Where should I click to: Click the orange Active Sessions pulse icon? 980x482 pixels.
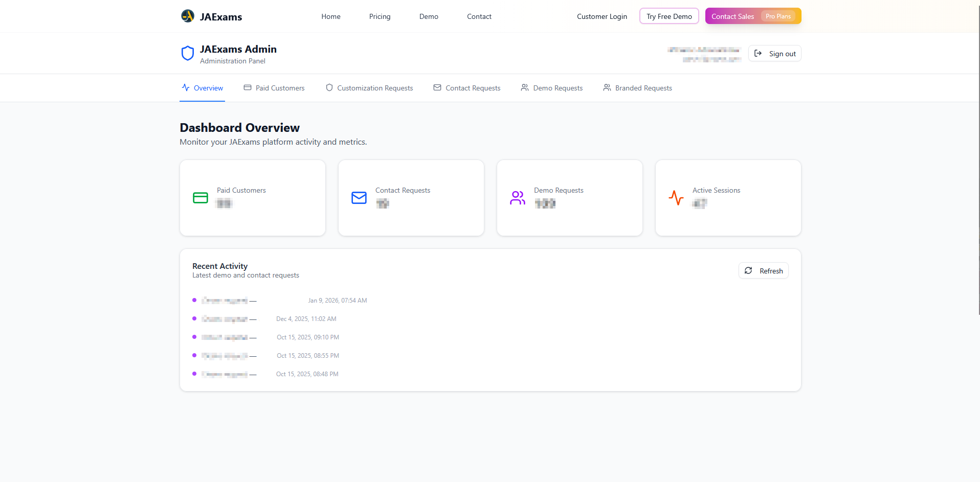676,198
